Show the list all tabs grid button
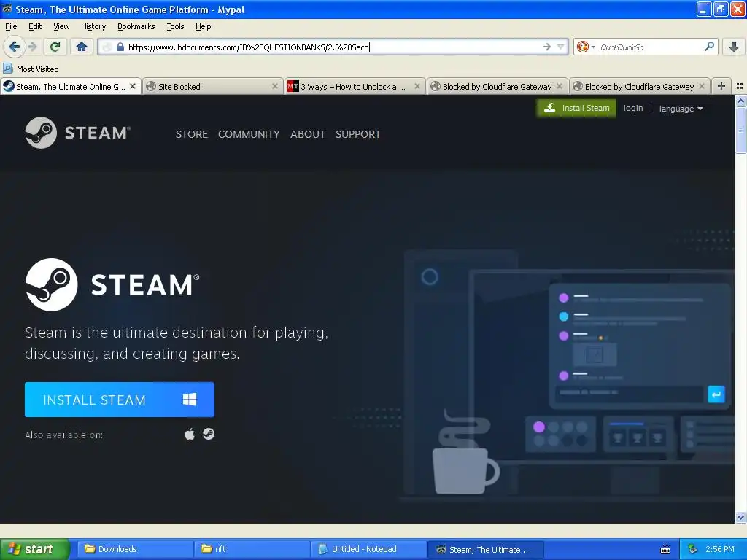Screen dimensions: 747x560 tap(740, 86)
